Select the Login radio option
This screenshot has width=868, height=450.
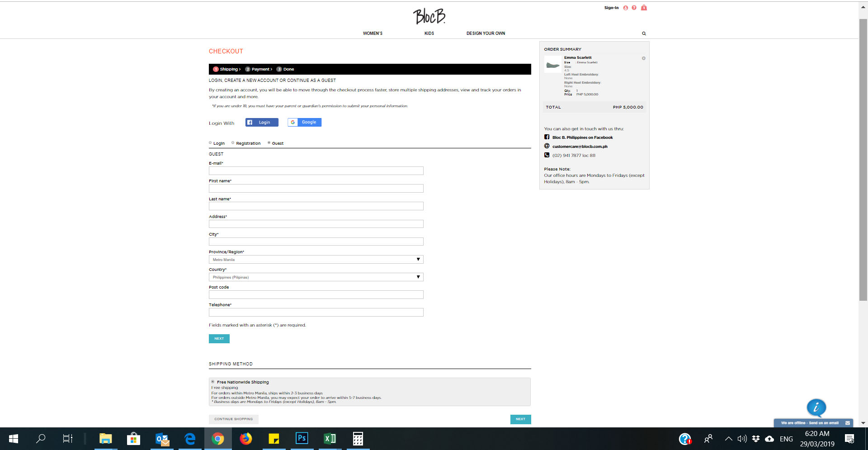pos(210,143)
